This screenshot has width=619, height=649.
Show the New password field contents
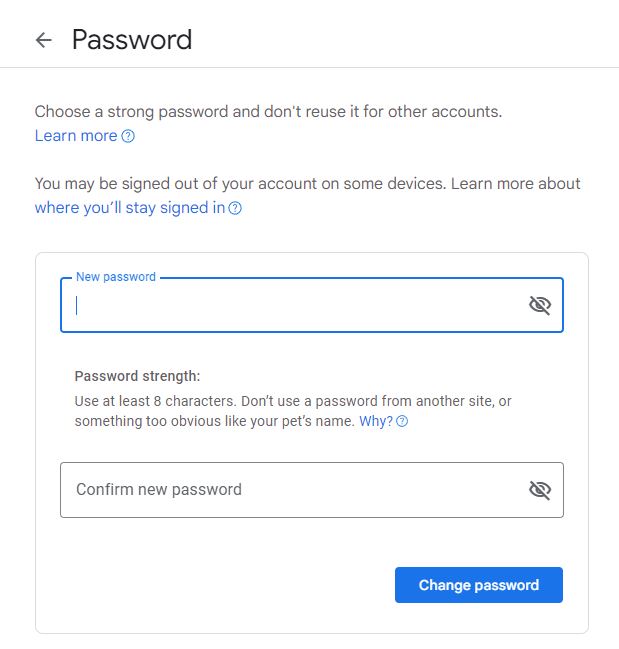540,305
